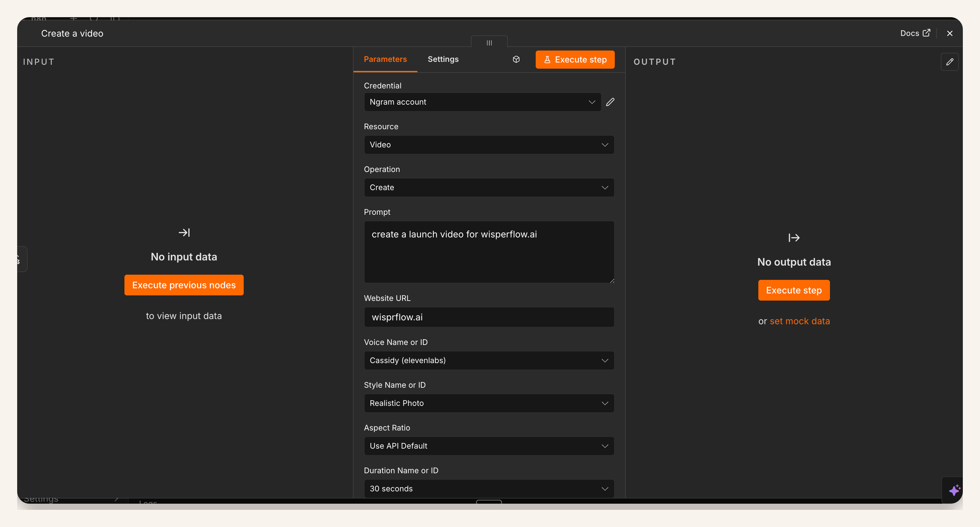Open the Aspect Ratio dropdown
This screenshot has width=980, height=527.
pyautogui.click(x=489, y=446)
